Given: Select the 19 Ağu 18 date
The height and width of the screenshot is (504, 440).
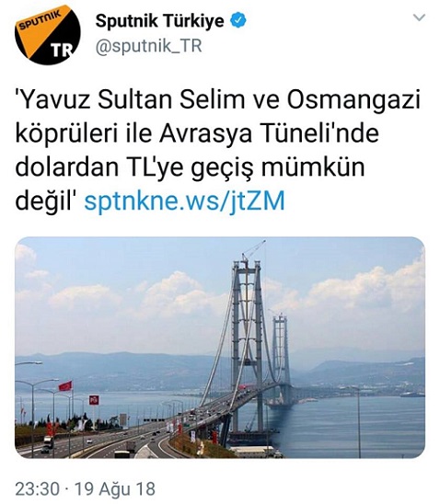Looking at the screenshot, I should tap(115, 489).
